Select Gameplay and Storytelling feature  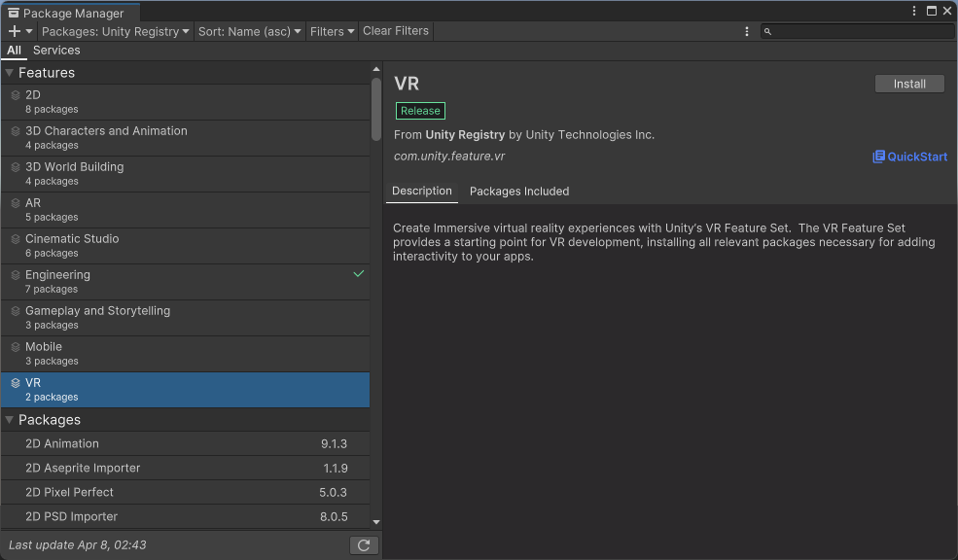point(185,318)
